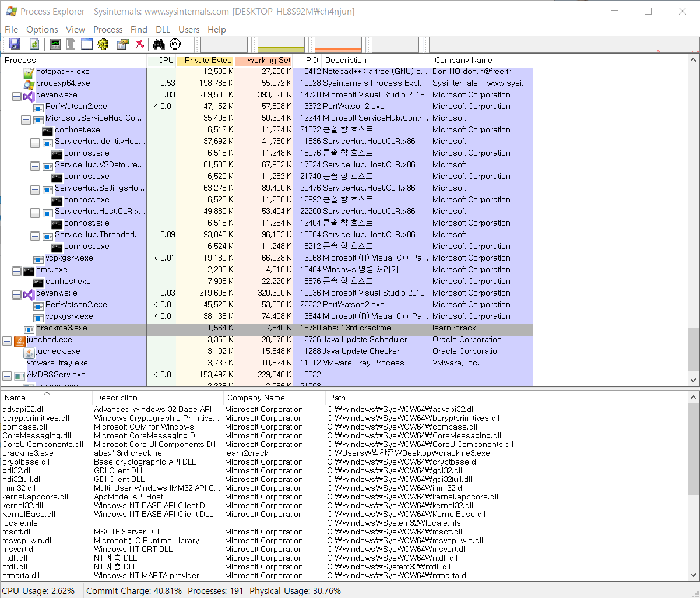Open the Find menu
700x598 pixels.
[x=139, y=29]
